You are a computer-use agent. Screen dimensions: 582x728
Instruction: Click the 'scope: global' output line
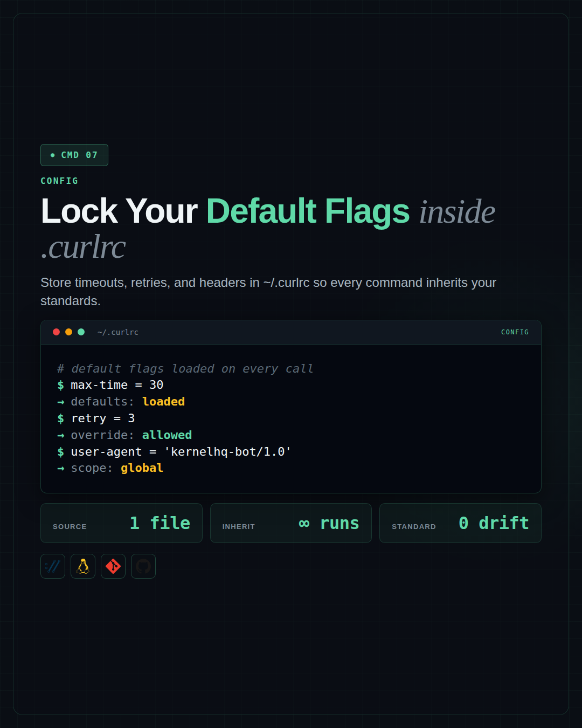[x=110, y=468]
